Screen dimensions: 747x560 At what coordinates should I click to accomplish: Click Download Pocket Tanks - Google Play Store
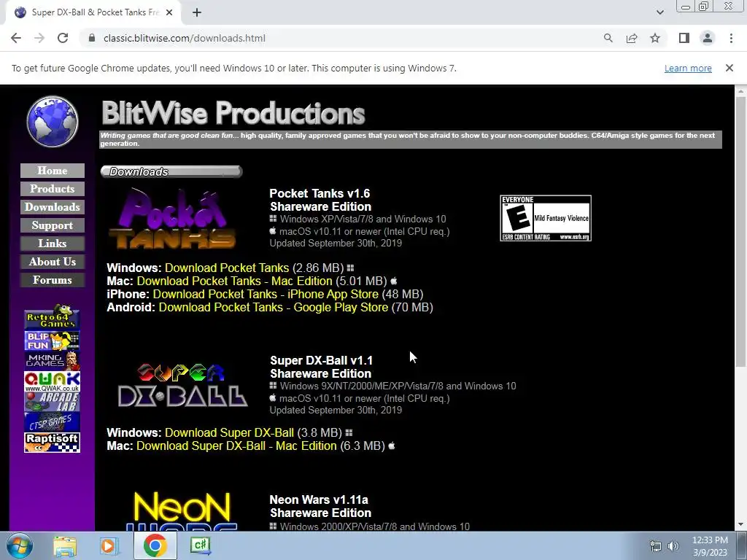click(274, 308)
